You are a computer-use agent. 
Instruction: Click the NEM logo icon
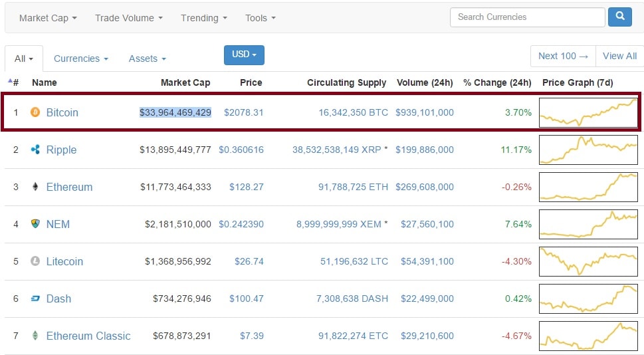pyautogui.click(x=35, y=224)
